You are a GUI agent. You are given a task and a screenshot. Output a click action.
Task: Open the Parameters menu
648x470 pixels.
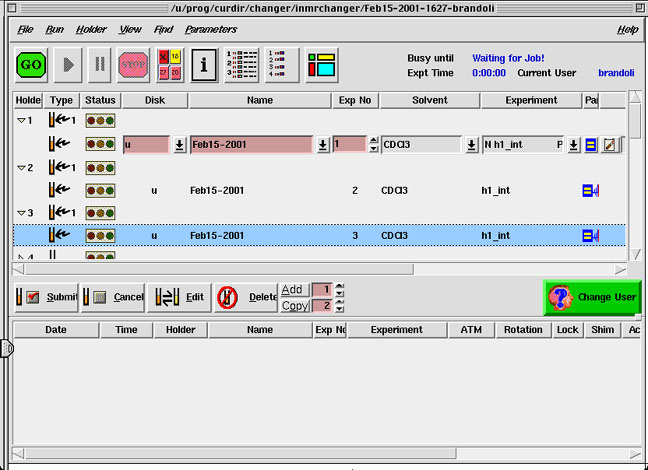click(211, 30)
